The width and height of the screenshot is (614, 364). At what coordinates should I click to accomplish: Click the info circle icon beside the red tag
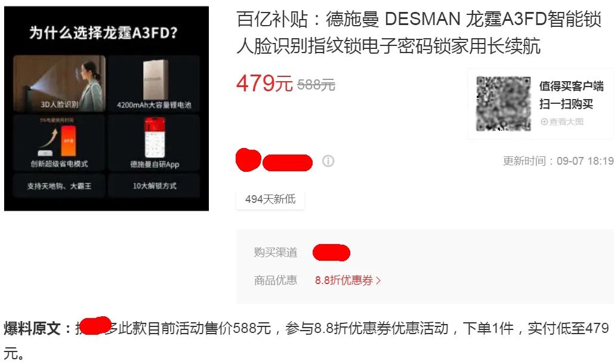tap(328, 161)
